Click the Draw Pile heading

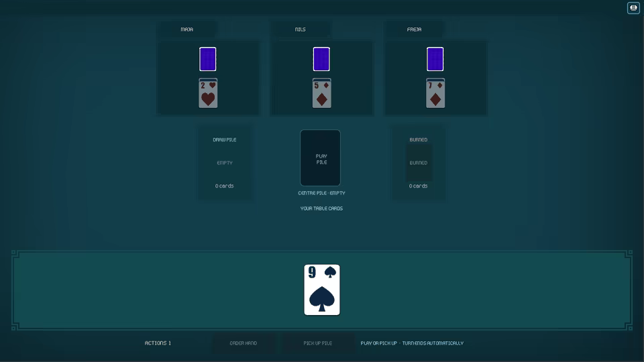pos(225,139)
